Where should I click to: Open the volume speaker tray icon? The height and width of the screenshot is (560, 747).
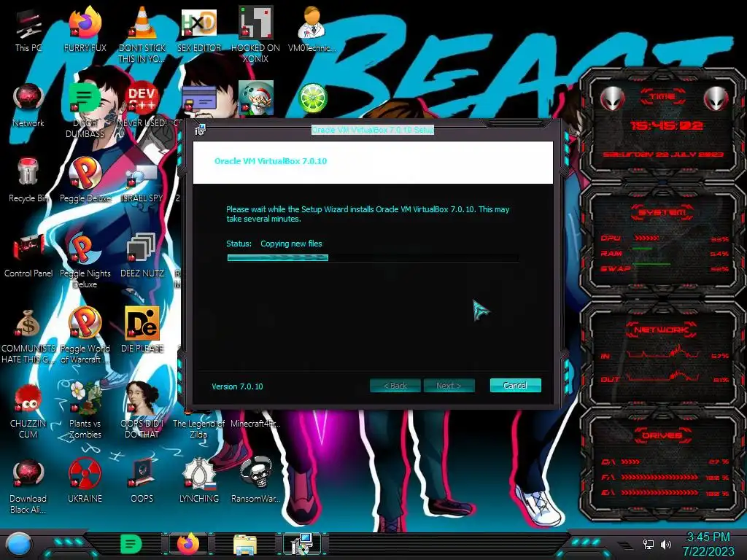pyautogui.click(x=666, y=544)
